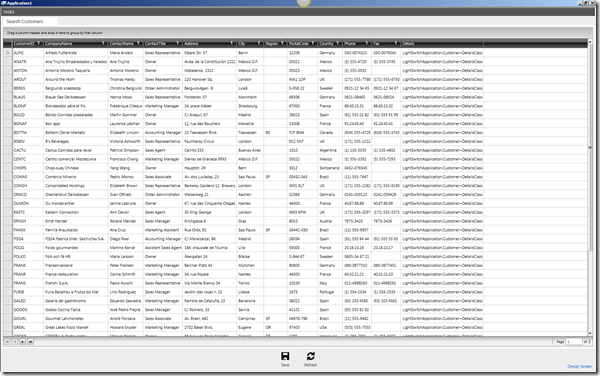Select the 'Eastern Connection' company cell
This screenshot has width=600, height=376.
coord(76,212)
